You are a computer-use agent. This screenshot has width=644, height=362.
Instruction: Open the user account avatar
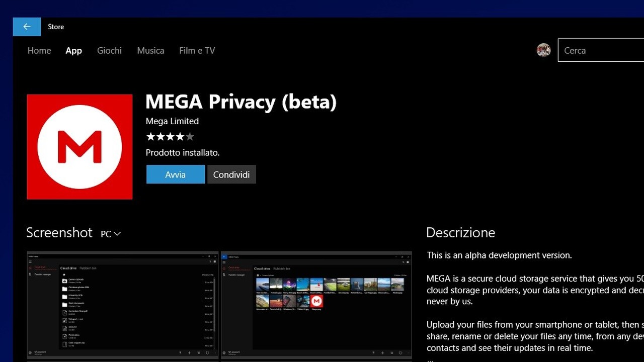(543, 50)
